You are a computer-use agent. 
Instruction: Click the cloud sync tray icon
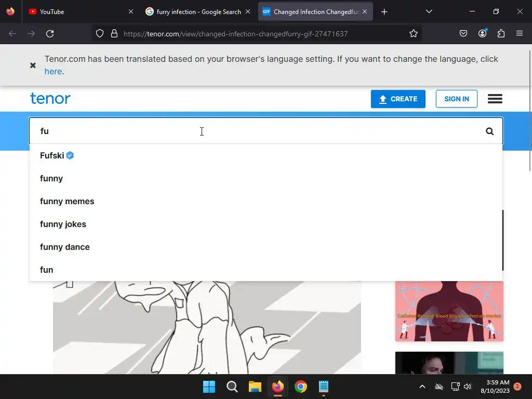click(439, 387)
